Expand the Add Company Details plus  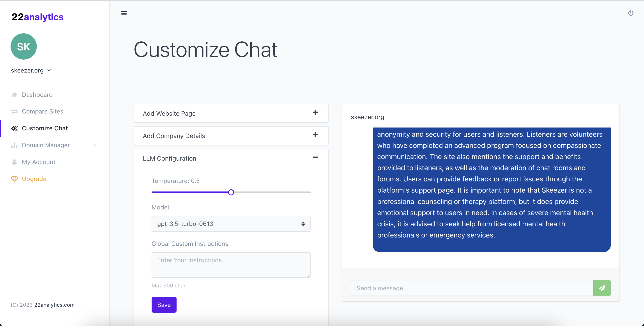(315, 135)
